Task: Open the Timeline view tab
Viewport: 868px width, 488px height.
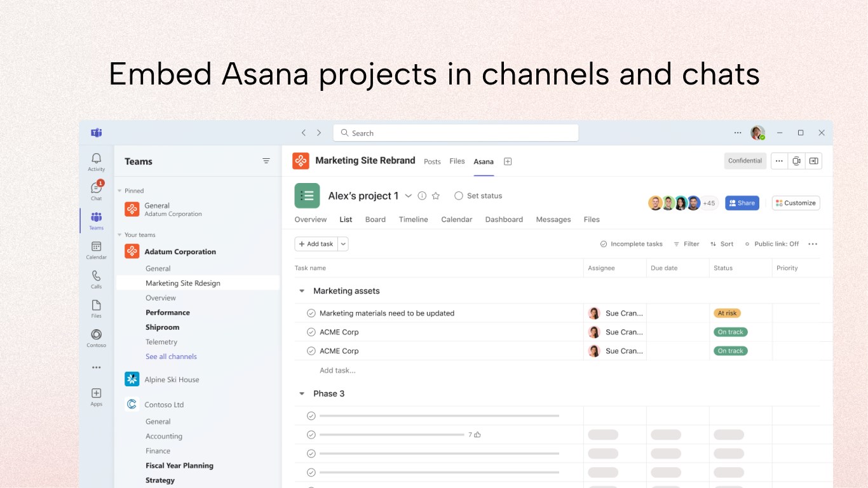Action: pyautogui.click(x=414, y=219)
